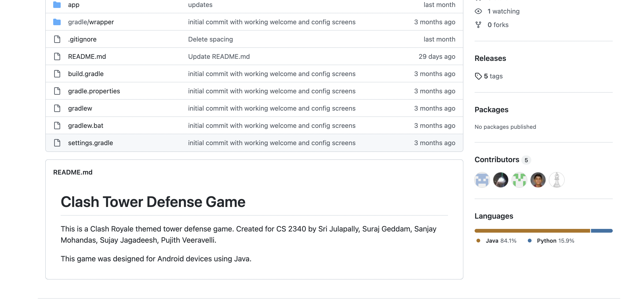Viewport: 644px width, 308px height.
Task: Click the fork icon beside 0 forks
Action: 478,25
